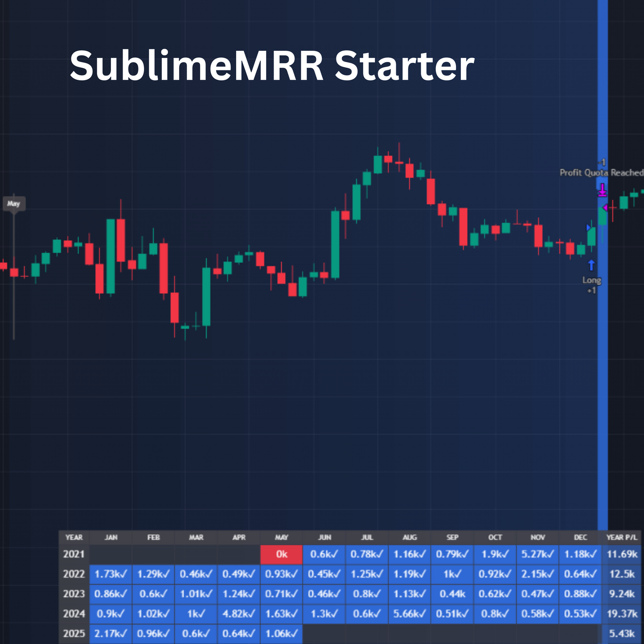Click the blue vertical highlight bar
Image resolution: width=644 pixels, height=644 pixels.
pyautogui.click(x=603, y=357)
